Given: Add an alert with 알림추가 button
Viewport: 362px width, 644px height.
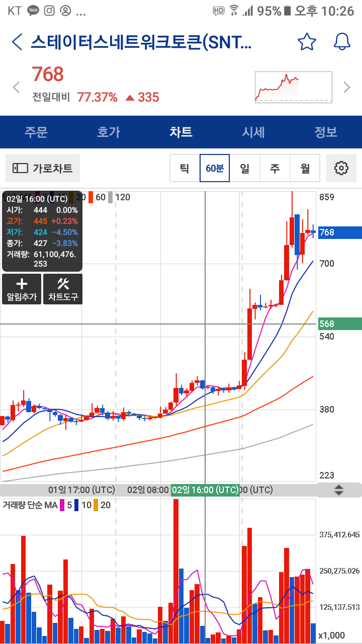Looking at the screenshot, I should pos(22,289).
